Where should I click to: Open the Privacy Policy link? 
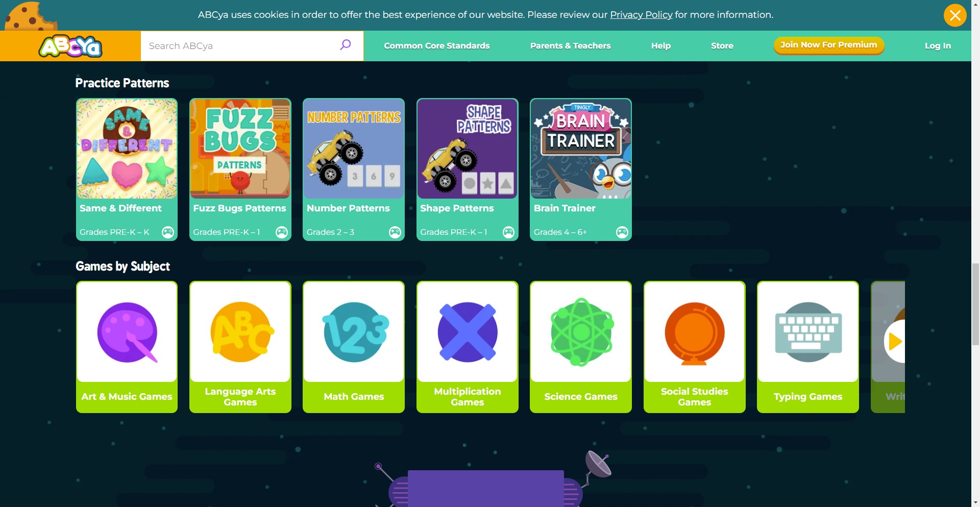[x=641, y=15]
